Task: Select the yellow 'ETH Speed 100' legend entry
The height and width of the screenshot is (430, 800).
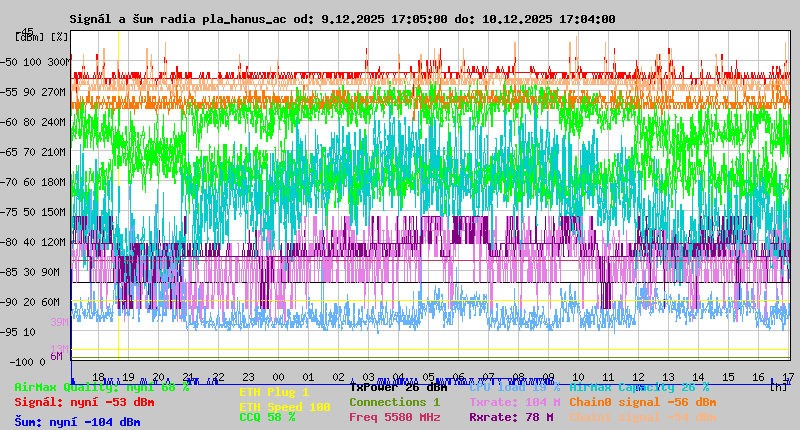Action: (284, 407)
